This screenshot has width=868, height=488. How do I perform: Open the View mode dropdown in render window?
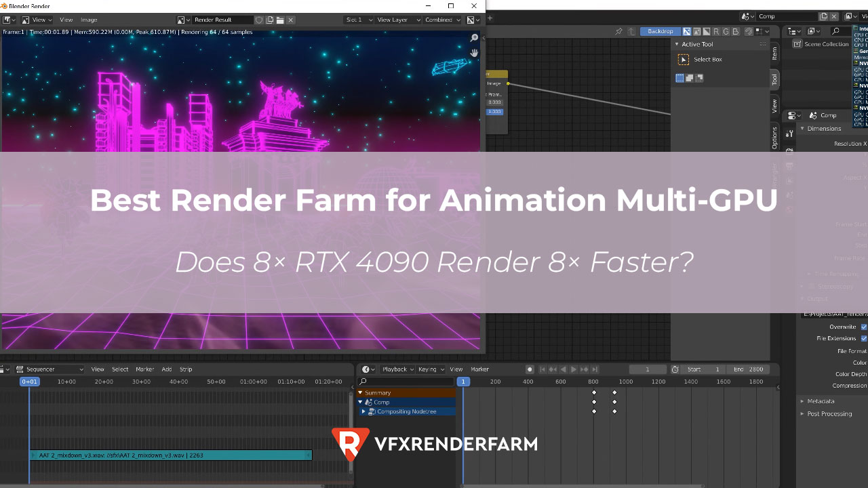(37, 20)
